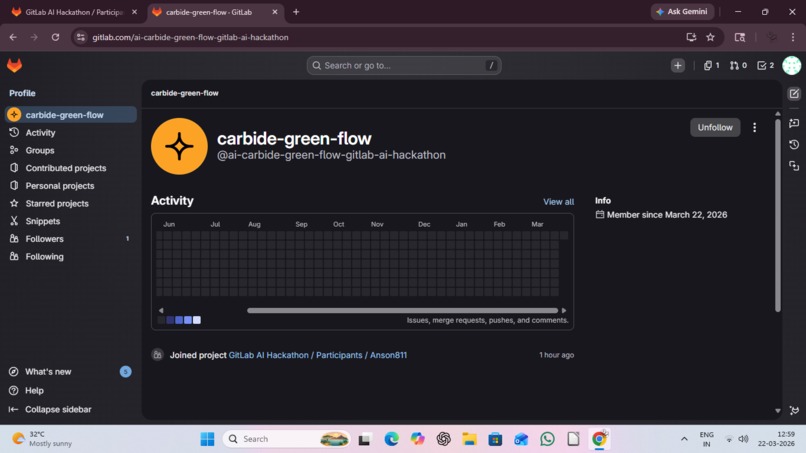Click the weather widget 32°C
The width and height of the screenshot is (806, 453).
pyautogui.click(x=42, y=439)
